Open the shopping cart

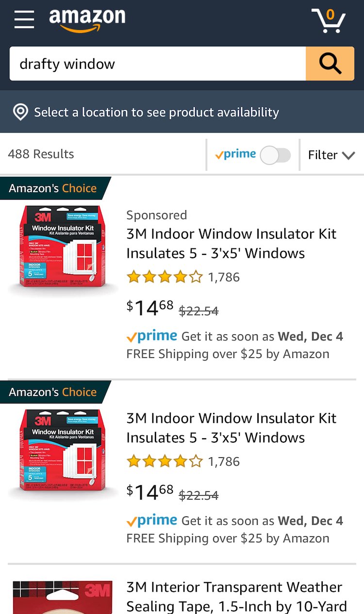(329, 20)
